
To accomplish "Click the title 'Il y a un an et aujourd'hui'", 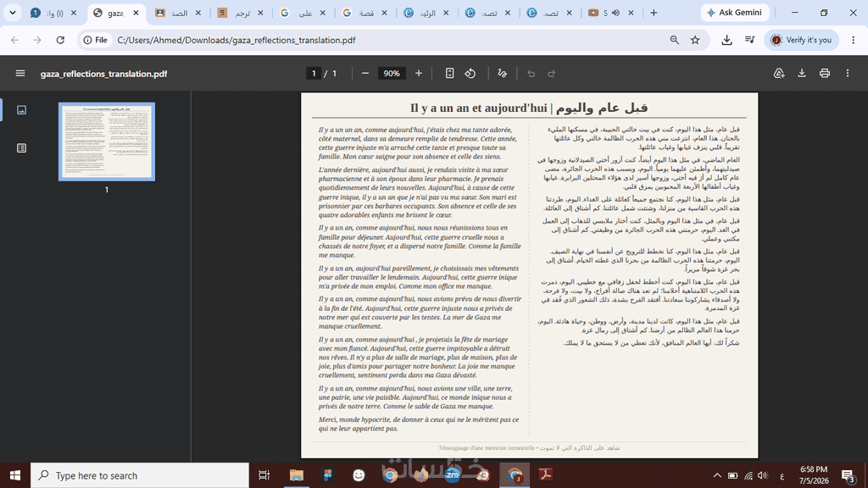I will 478,108.
